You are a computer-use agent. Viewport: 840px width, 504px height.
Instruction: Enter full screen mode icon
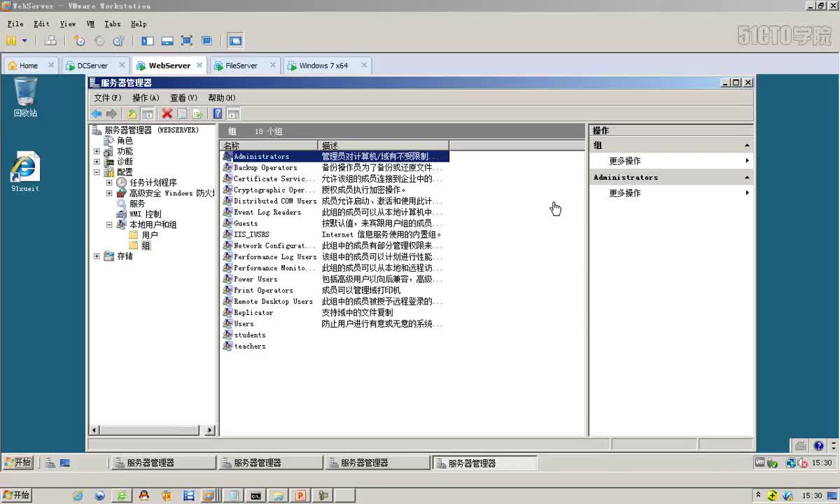click(x=187, y=41)
